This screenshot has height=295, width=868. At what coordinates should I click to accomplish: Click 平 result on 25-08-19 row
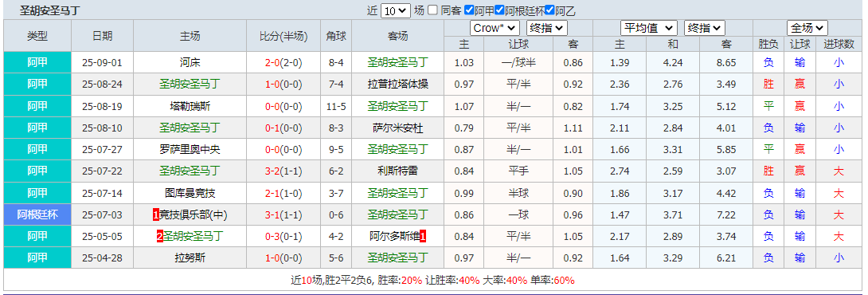(768, 106)
